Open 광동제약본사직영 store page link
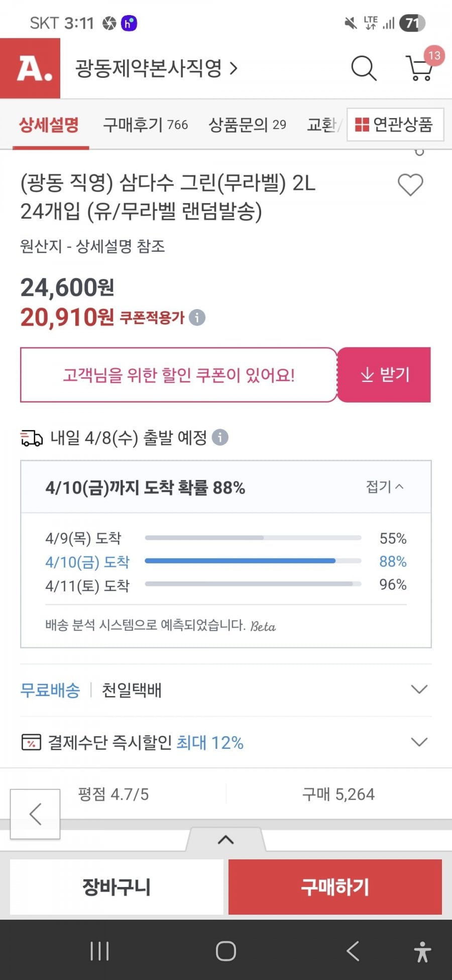This screenshot has height=980, width=452. pyautogui.click(x=156, y=68)
